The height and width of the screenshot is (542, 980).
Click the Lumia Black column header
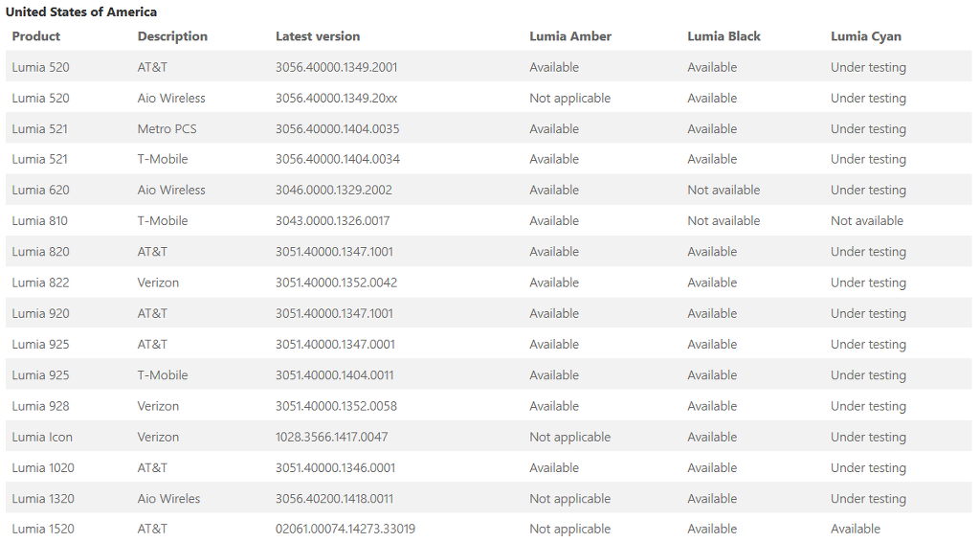724,36
